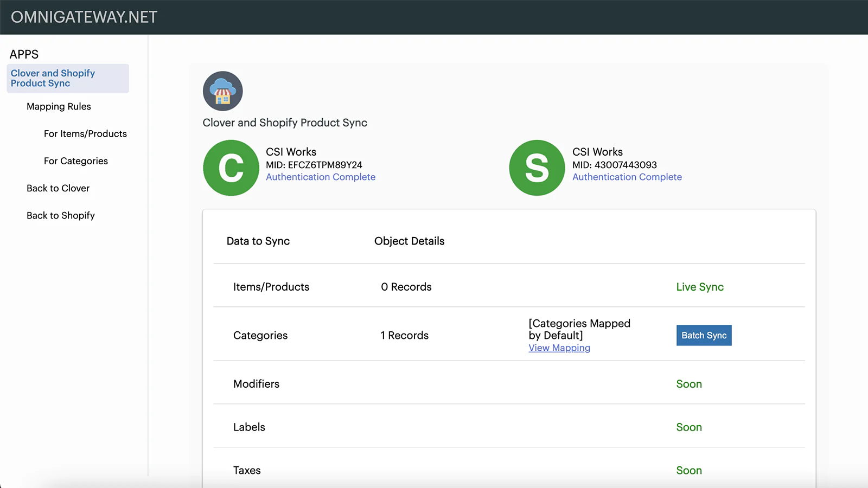Select Clover and Shopify Product Sync sidebar item
The height and width of the screenshot is (488, 868).
click(68, 78)
